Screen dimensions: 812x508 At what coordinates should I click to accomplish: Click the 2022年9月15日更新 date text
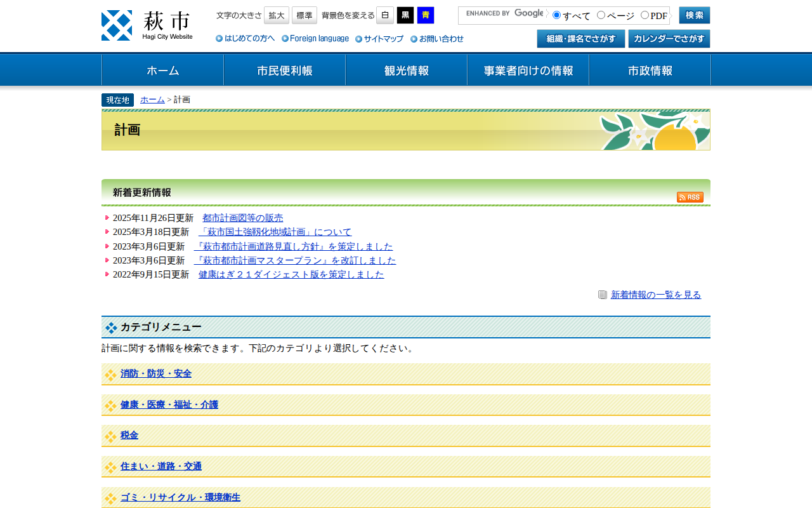tap(151, 274)
